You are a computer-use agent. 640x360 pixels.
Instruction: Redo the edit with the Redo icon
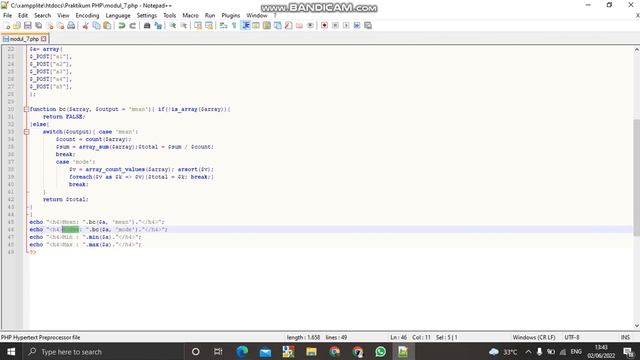[133, 26]
